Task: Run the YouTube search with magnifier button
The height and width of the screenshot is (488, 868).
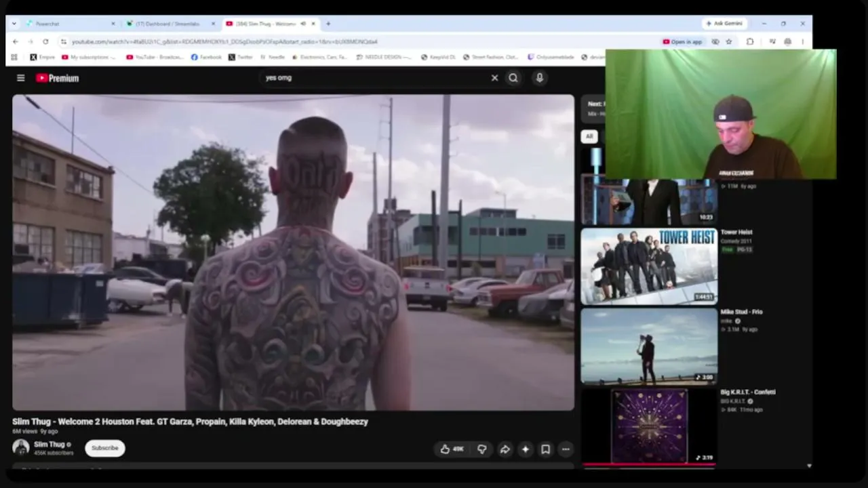Action: tap(513, 78)
